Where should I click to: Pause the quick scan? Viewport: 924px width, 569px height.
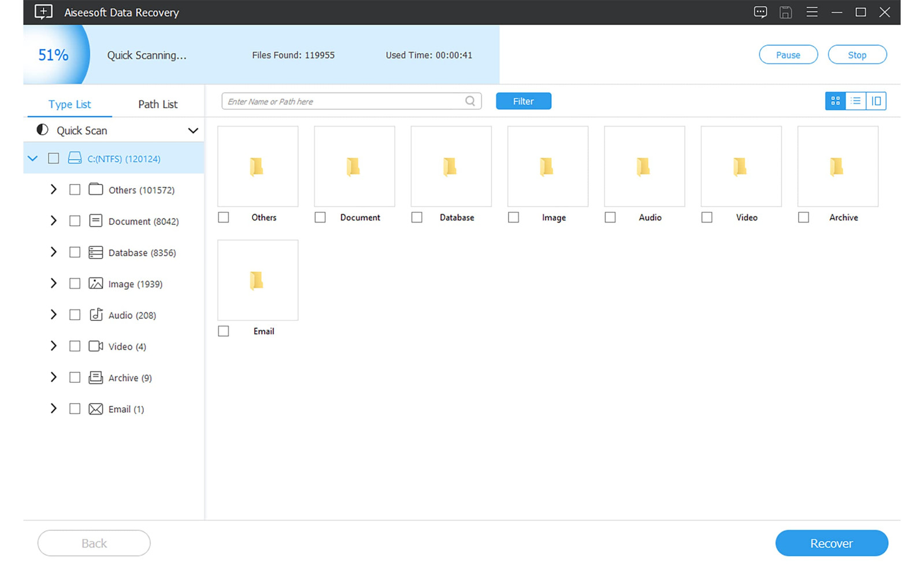point(788,55)
